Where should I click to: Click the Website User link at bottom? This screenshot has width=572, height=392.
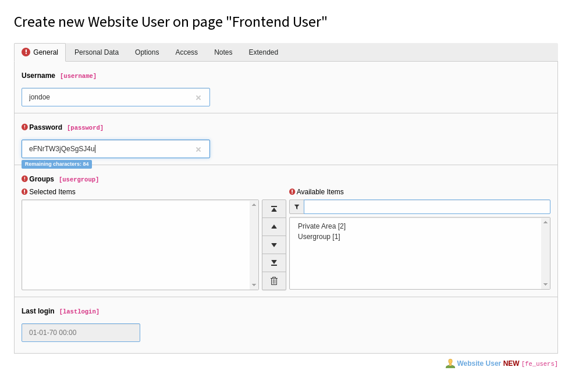479,364
